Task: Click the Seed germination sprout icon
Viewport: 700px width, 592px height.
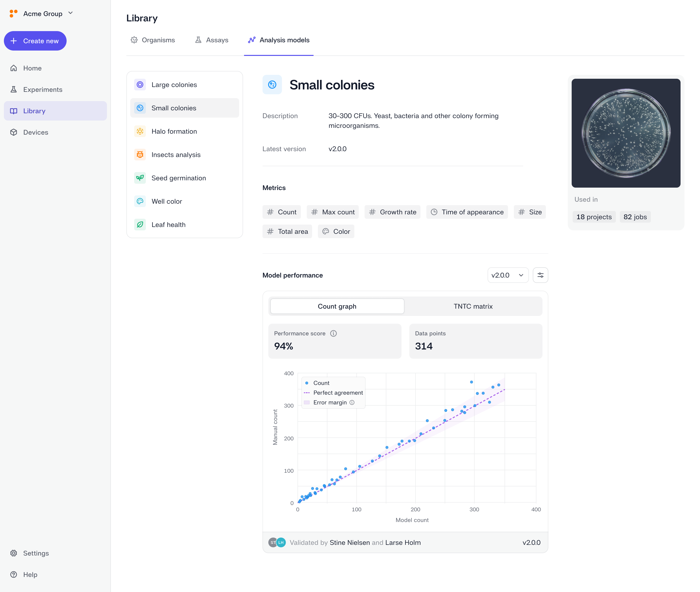Action: [140, 178]
